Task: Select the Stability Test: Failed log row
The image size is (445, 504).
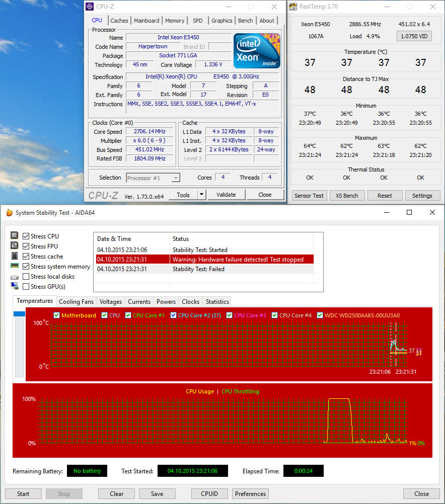Action: point(205,269)
